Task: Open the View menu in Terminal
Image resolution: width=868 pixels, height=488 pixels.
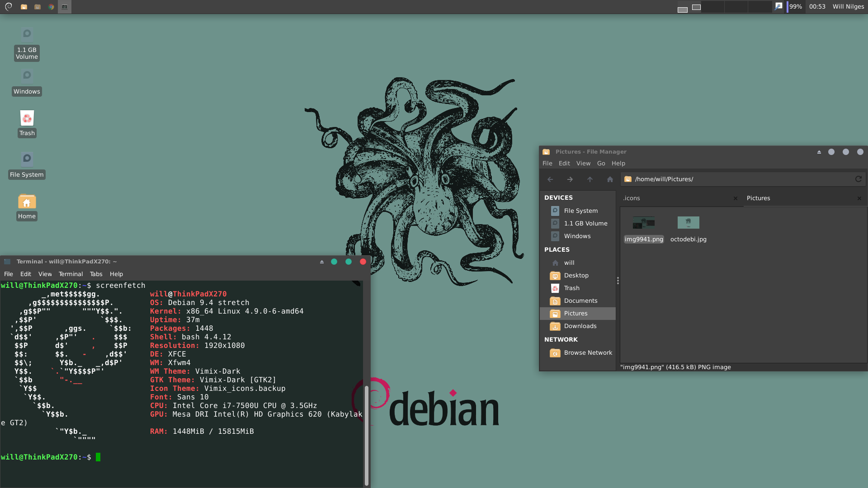Action: click(45, 274)
